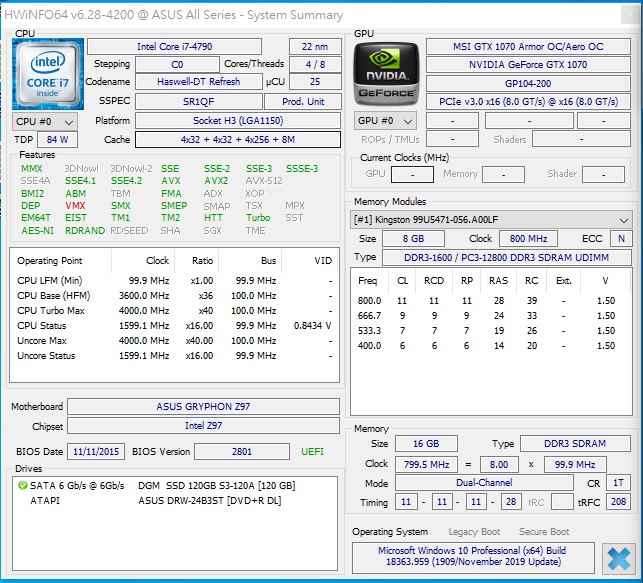Viewport: 643px width, 583px height.
Task: Click the memory module size 8 GB field
Action: [x=413, y=239]
